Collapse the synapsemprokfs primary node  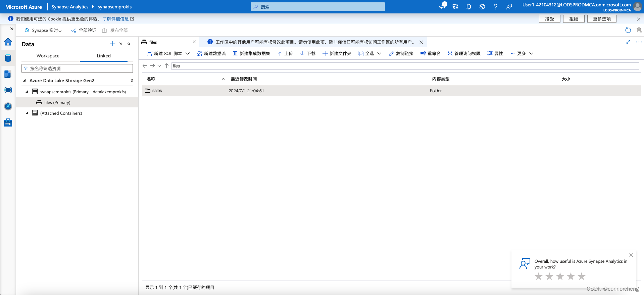coord(27,92)
